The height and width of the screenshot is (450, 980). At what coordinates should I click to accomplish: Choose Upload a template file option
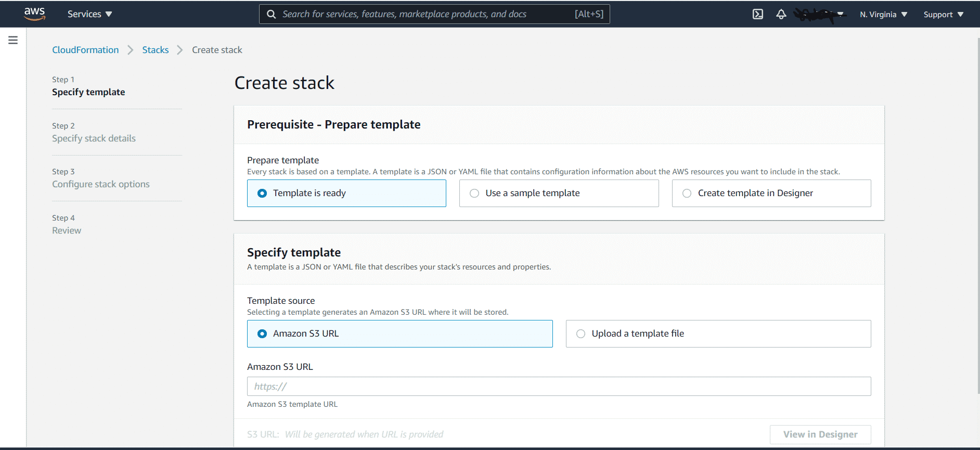(x=718, y=333)
